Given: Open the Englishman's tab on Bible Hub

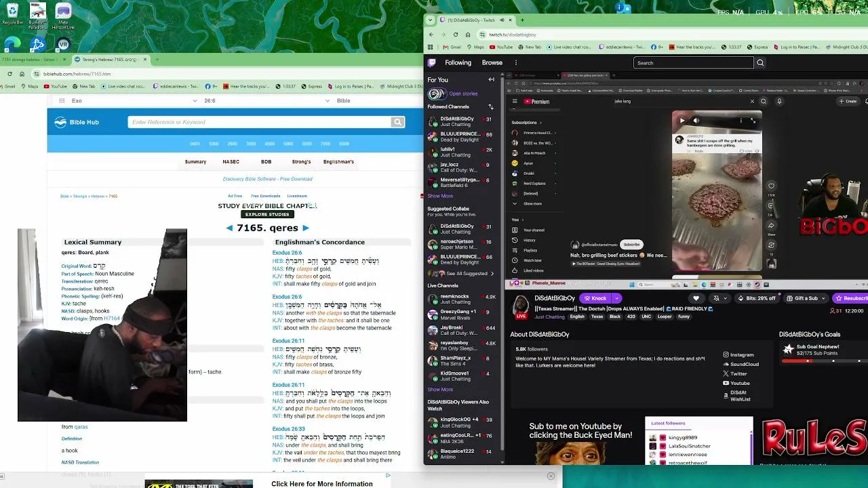Looking at the screenshot, I should tap(338, 162).
